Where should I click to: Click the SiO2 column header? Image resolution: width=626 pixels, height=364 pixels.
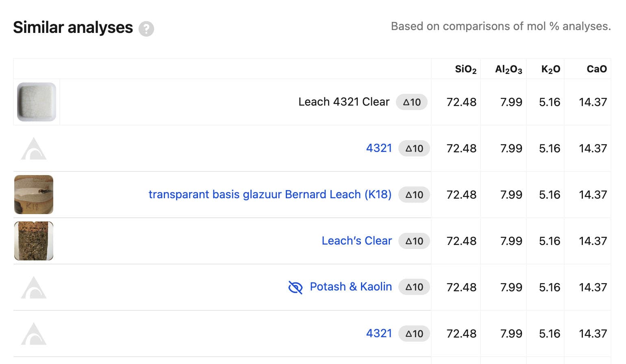click(x=465, y=69)
